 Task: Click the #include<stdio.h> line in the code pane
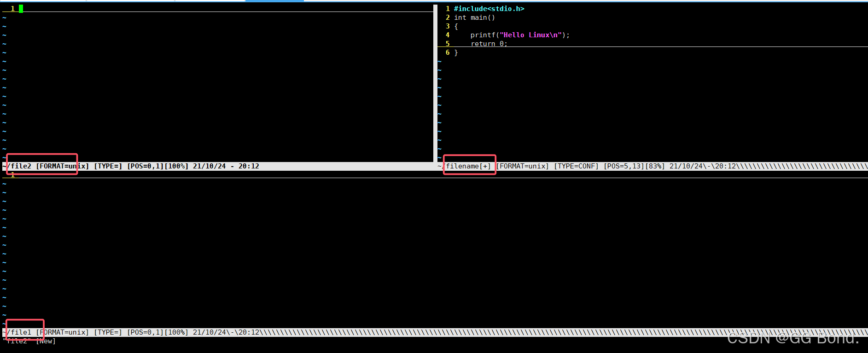[x=489, y=9]
